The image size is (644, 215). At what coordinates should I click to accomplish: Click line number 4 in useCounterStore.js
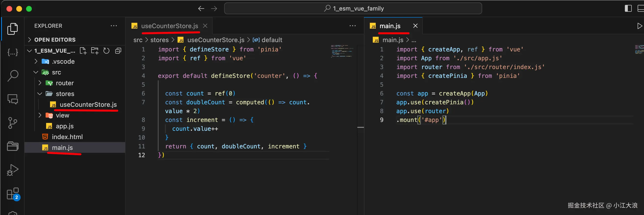click(x=143, y=76)
